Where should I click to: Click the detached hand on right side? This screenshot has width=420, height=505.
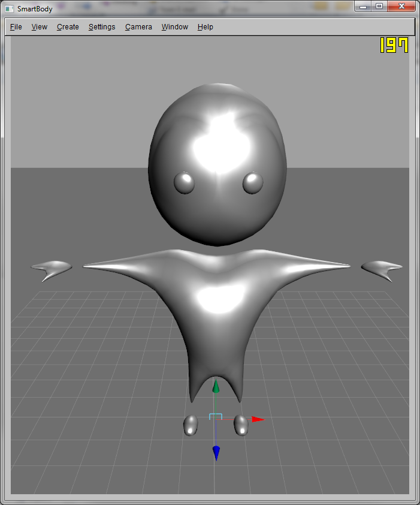pos(382,270)
